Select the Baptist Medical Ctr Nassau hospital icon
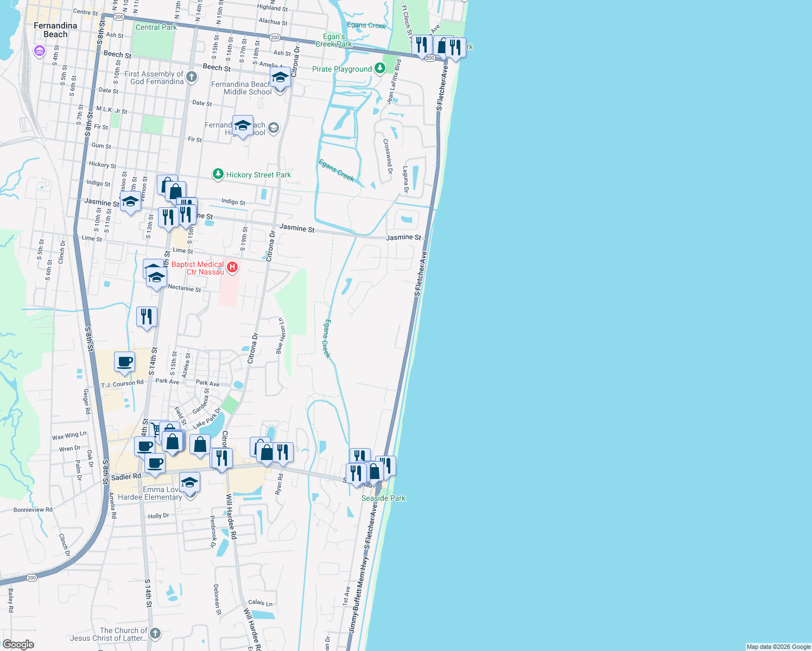The height and width of the screenshot is (651, 812). tap(233, 267)
